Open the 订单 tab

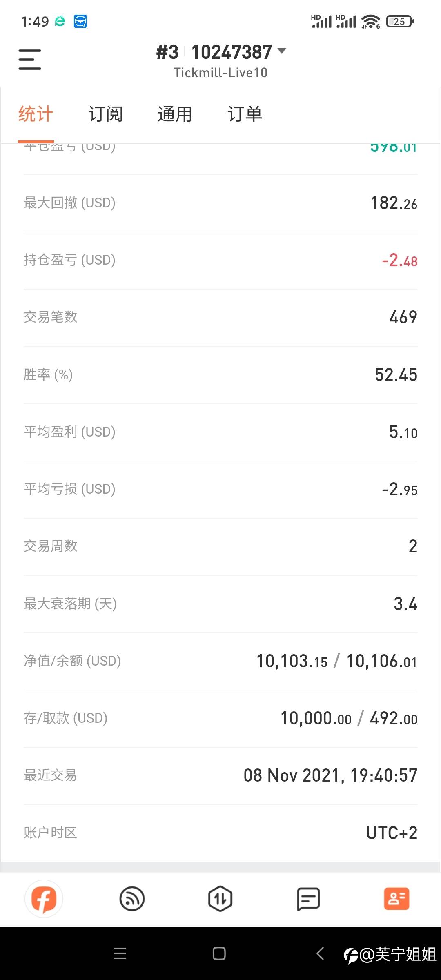(245, 114)
